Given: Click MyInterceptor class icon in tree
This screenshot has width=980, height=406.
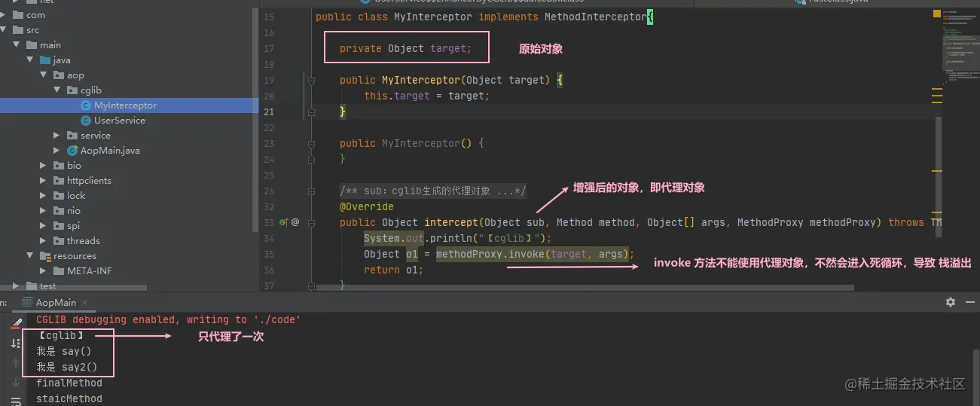Looking at the screenshot, I should [85, 105].
